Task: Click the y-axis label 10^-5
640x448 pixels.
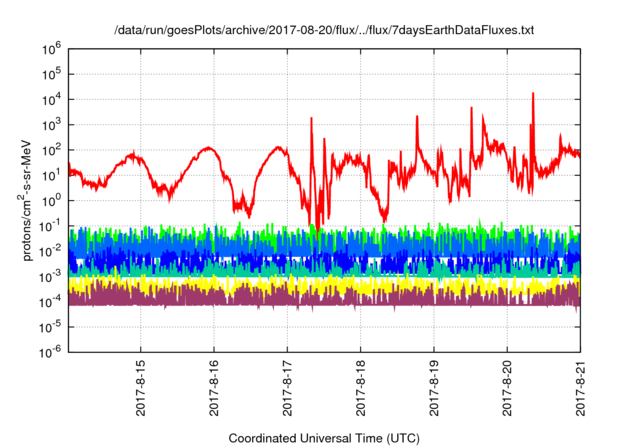Action: tap(50, 327)
